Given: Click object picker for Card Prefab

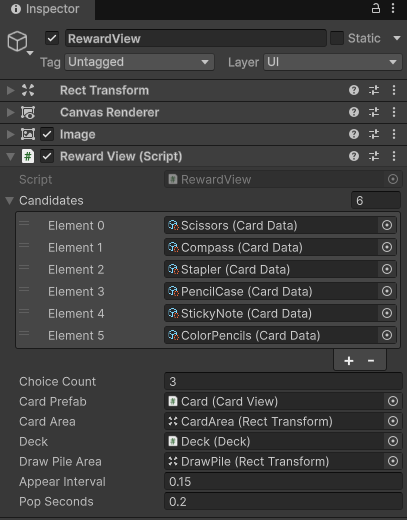Looking at the screenshot, I should coord(393,401).
